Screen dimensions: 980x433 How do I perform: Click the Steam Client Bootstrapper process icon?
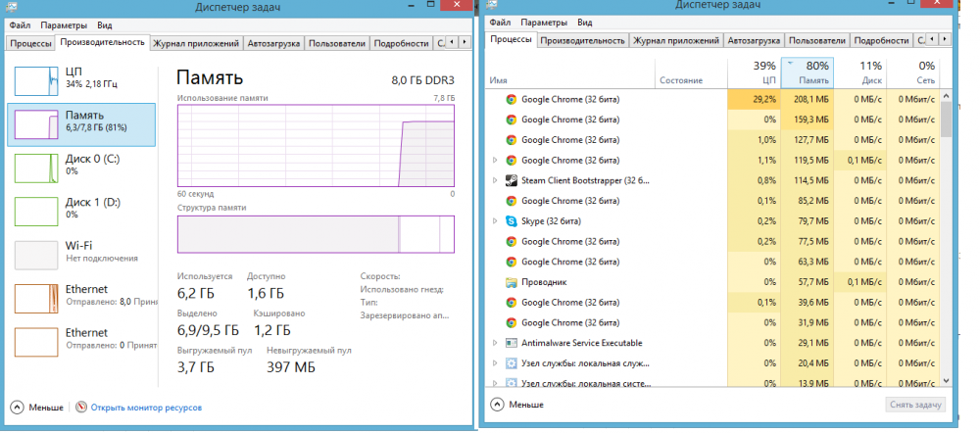coord(511,180)
